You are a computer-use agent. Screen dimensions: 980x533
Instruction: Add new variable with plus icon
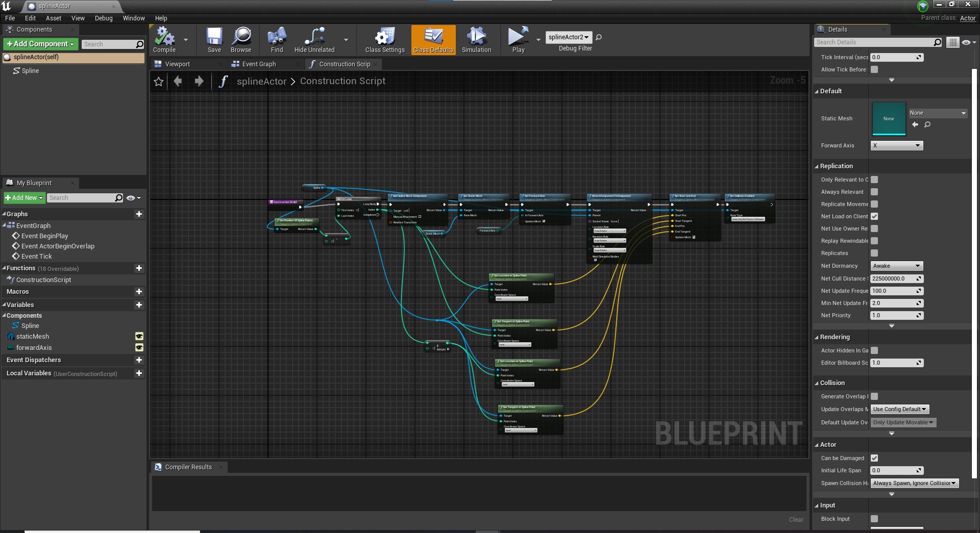[139, 305]
